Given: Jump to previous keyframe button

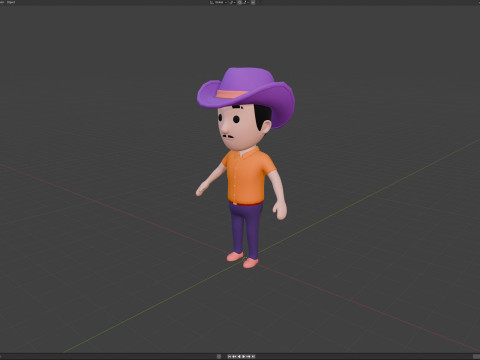Looking at the screenshot, I should pyautogui.click(x=234, y=357).
